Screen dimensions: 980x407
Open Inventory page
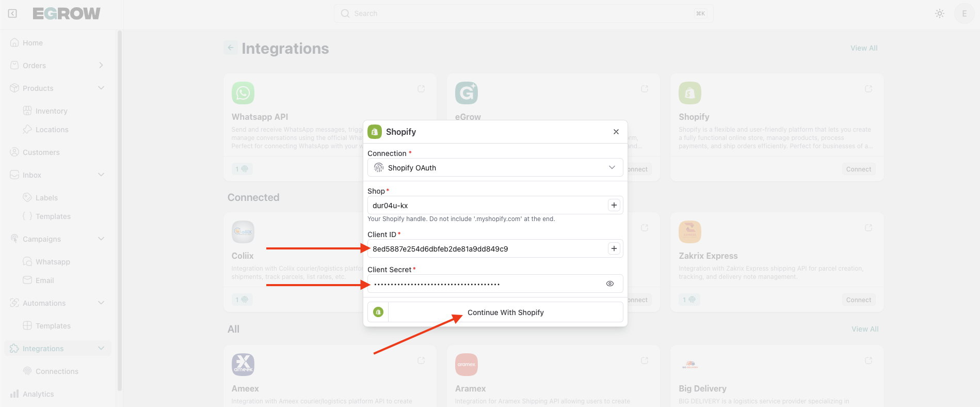[x=51, y=111]
